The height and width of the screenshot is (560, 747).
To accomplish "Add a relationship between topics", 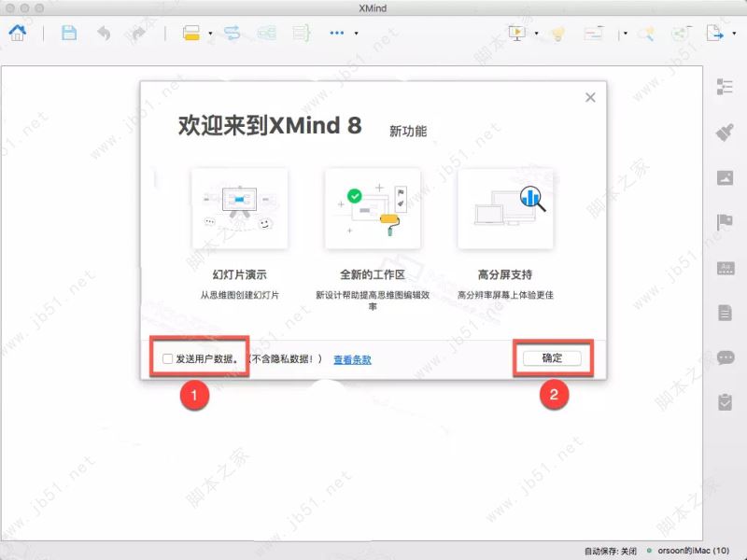I will tap(232, 33).
